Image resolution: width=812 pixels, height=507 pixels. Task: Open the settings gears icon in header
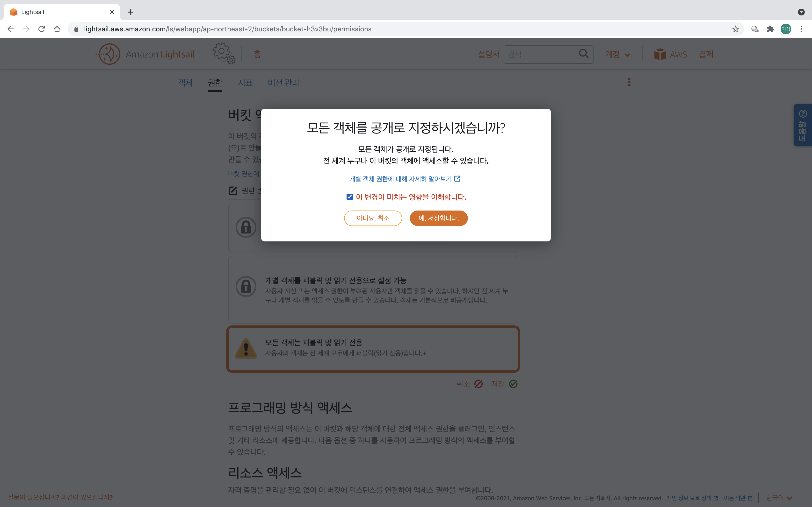point(224,53)
